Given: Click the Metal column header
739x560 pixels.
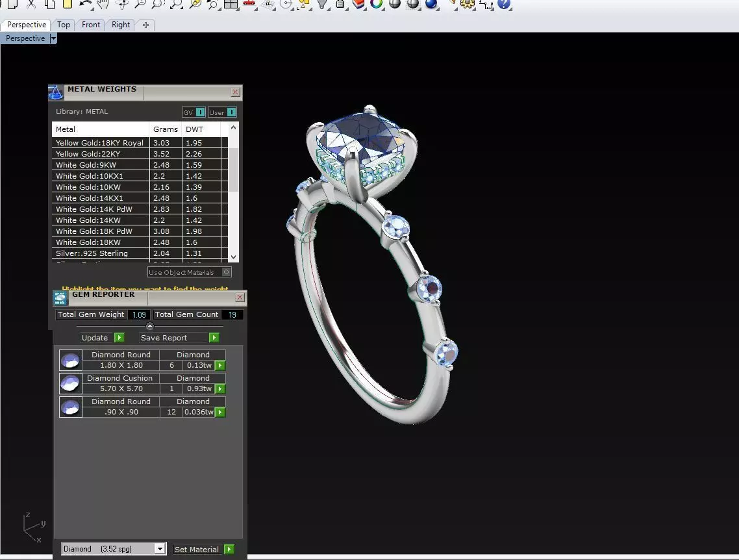Looking at the screenshot, I should [x=101, y=129].
